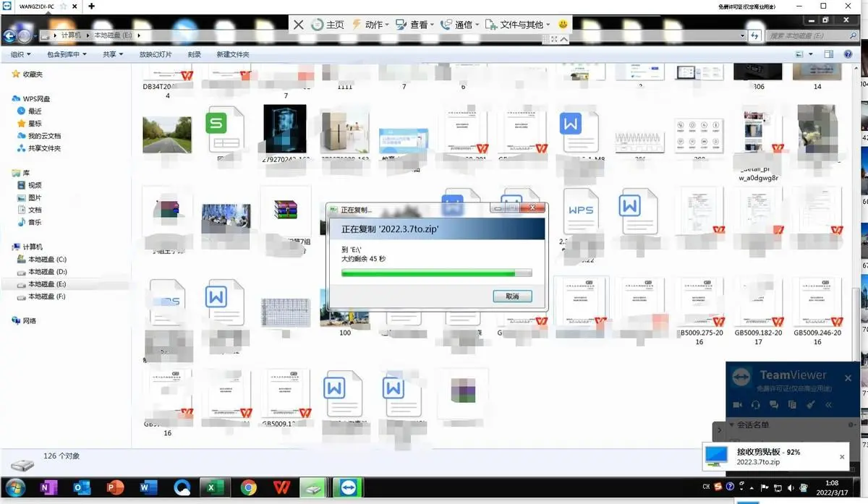Cancel the file copy with 取消 button
The image size is (868, 504).
(512, 296)
